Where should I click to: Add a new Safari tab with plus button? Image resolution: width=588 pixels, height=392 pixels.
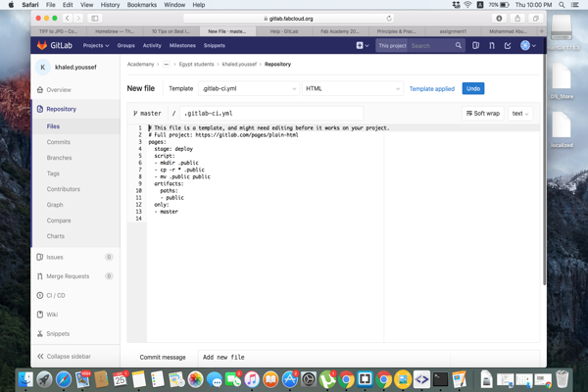[542, 31]
